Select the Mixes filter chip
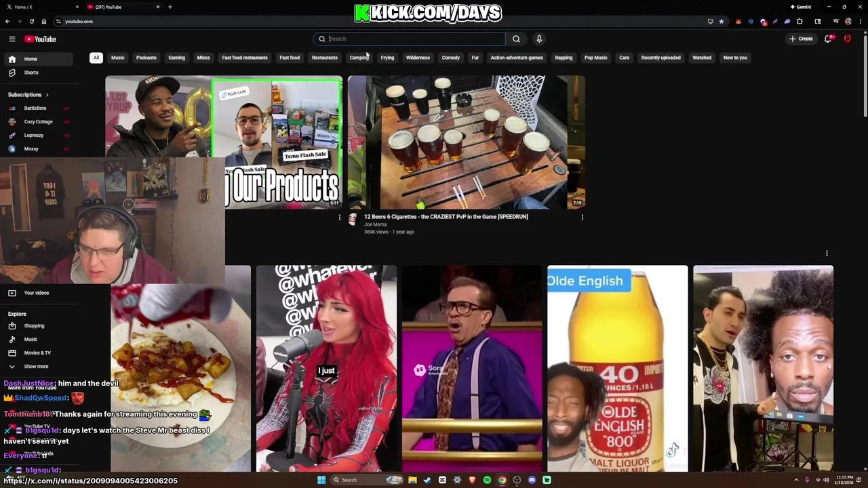The height and width of the screenshot is (488, 868). coord(203,58)
